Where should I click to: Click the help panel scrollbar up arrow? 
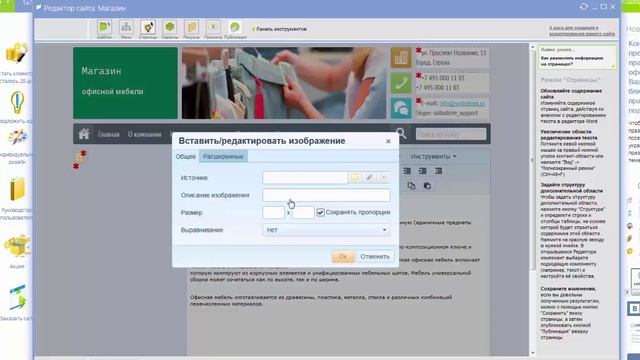(x=532, y=48)
